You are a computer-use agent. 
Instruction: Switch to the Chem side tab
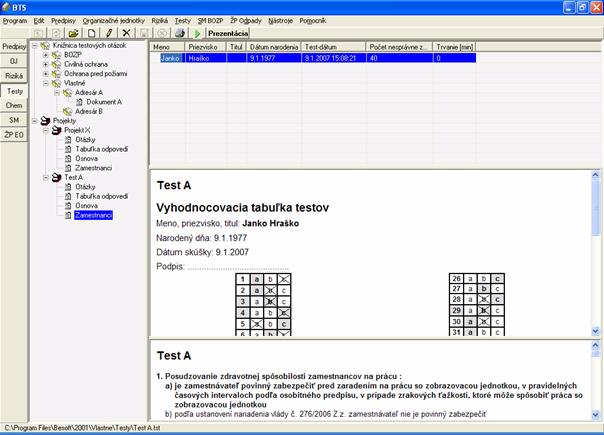(14, 106)
